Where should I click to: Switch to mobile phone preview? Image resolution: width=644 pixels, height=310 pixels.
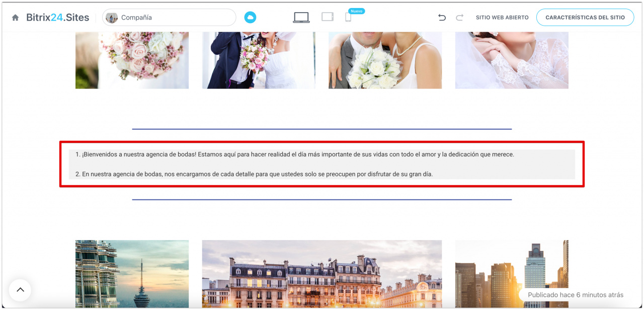pyautogui.click(x=348, y=17)
